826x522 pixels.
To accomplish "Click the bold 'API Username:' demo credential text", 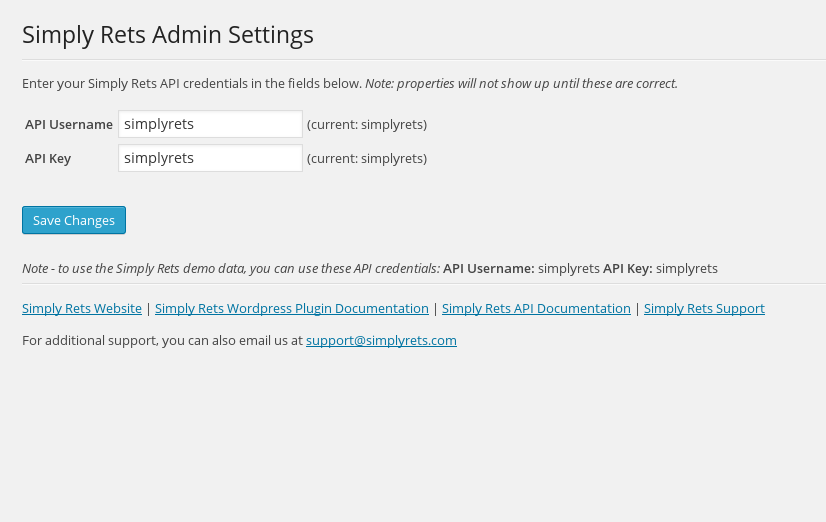I will point(488,269).
